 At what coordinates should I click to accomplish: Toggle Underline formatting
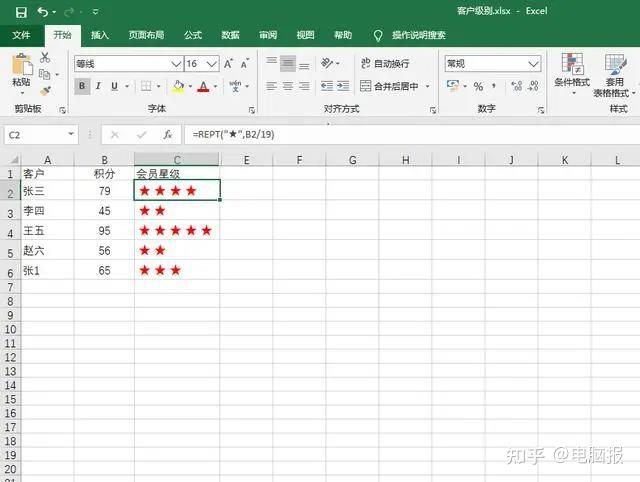(x=114, y=86)
